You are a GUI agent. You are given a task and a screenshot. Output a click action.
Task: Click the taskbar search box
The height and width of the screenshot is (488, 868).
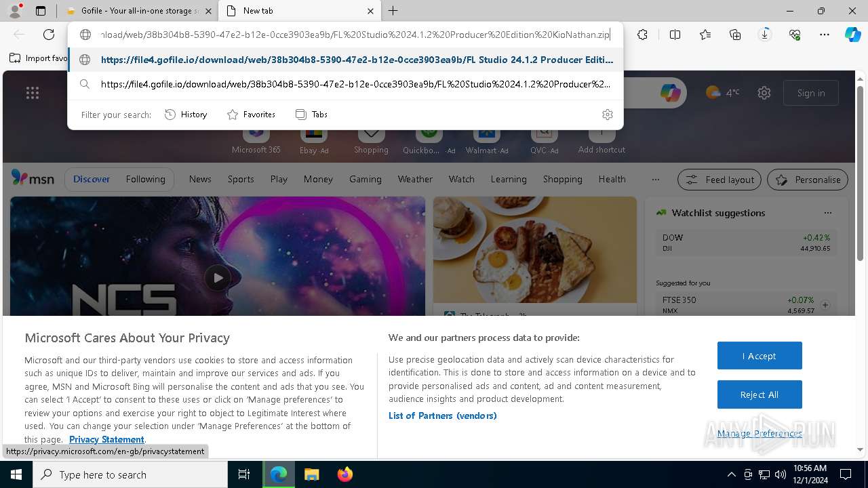(130, 474)
